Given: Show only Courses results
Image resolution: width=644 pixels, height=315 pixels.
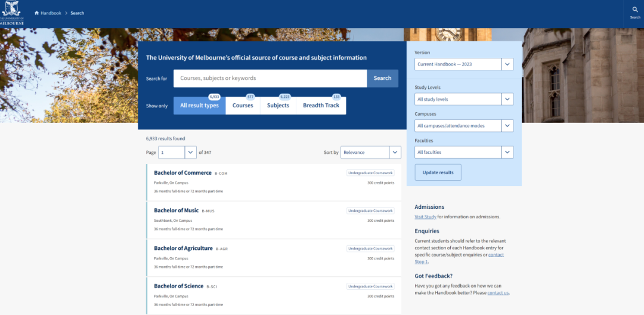Looking at the screenshot, I should pyautogui.click(x=243, y=106).
